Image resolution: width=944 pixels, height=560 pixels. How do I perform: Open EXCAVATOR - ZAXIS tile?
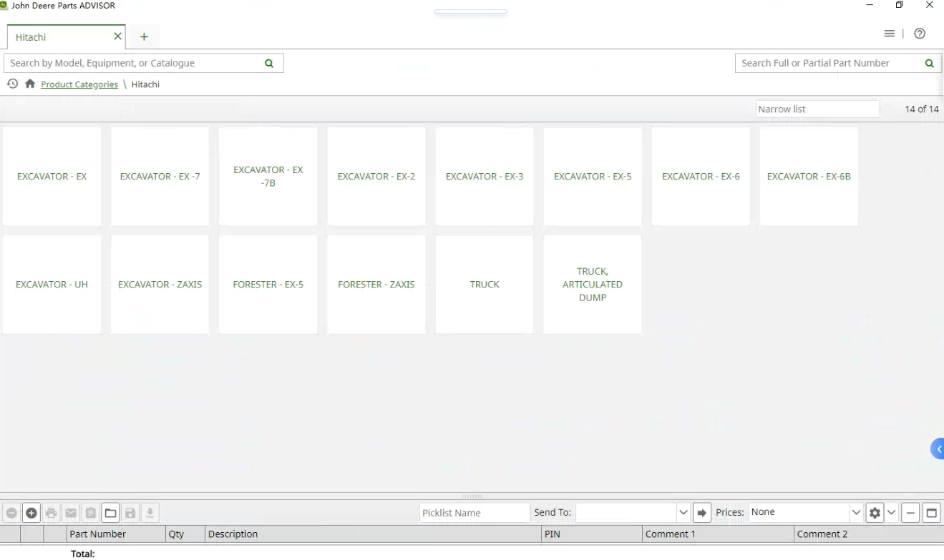pos(160,284)
